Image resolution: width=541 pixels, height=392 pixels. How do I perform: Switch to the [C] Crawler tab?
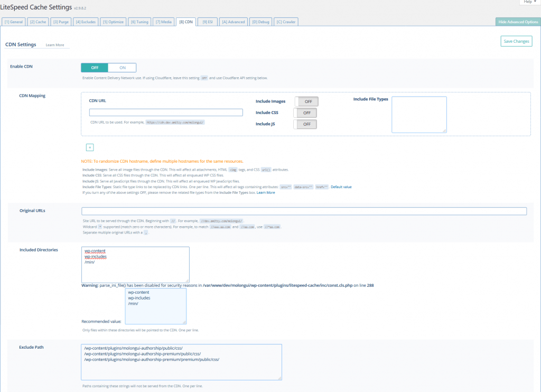(x=286, y=22)
